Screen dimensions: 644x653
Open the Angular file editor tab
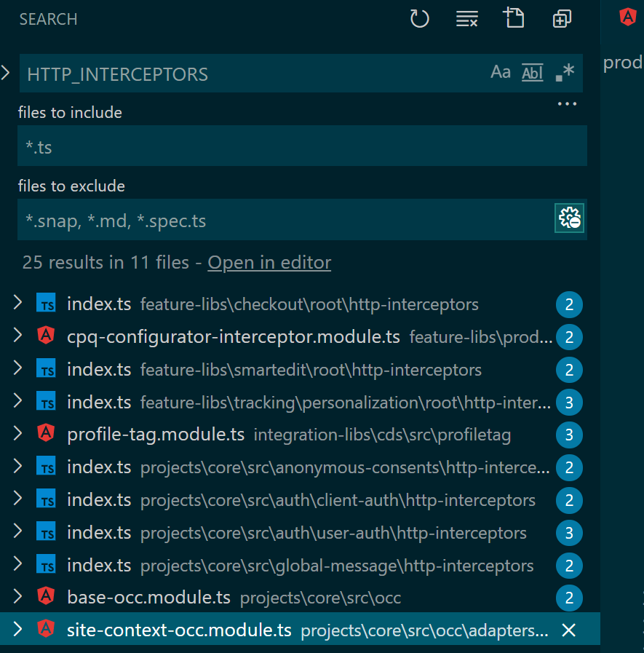point(627,17)
